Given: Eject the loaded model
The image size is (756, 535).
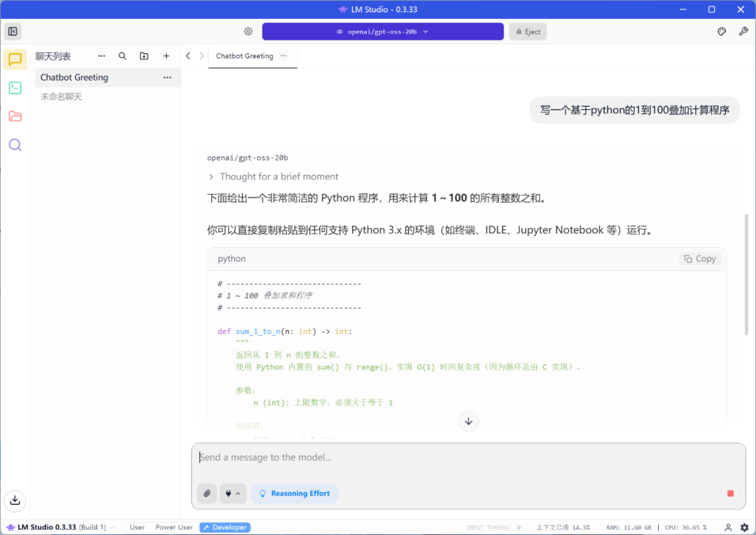Looking at the screenshot, I should pyautogui.click(x=528, y=32).
